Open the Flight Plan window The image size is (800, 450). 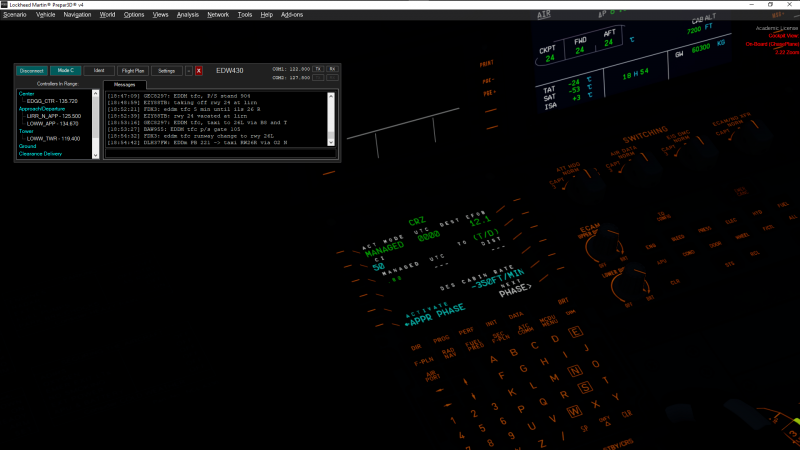(133, 71)
